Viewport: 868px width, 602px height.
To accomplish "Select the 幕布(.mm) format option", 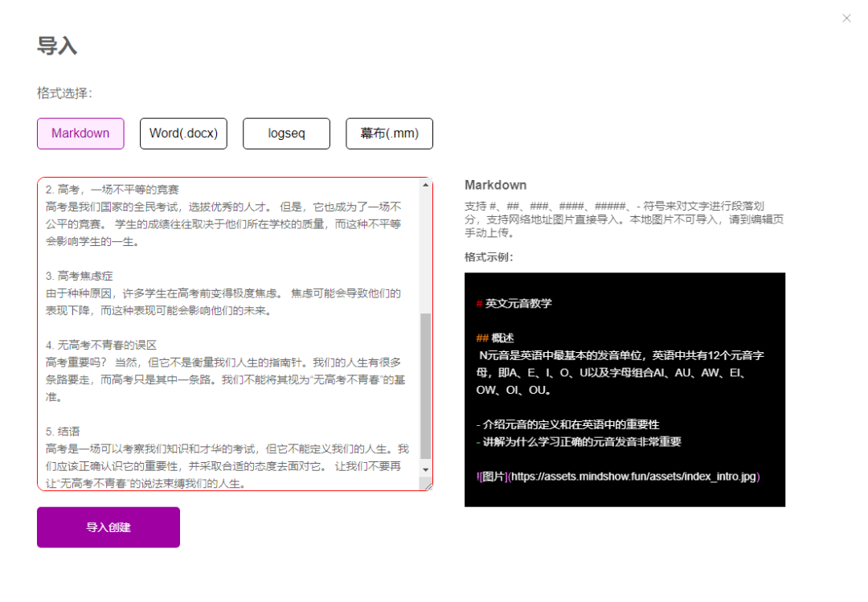I will tap(389, 133).
